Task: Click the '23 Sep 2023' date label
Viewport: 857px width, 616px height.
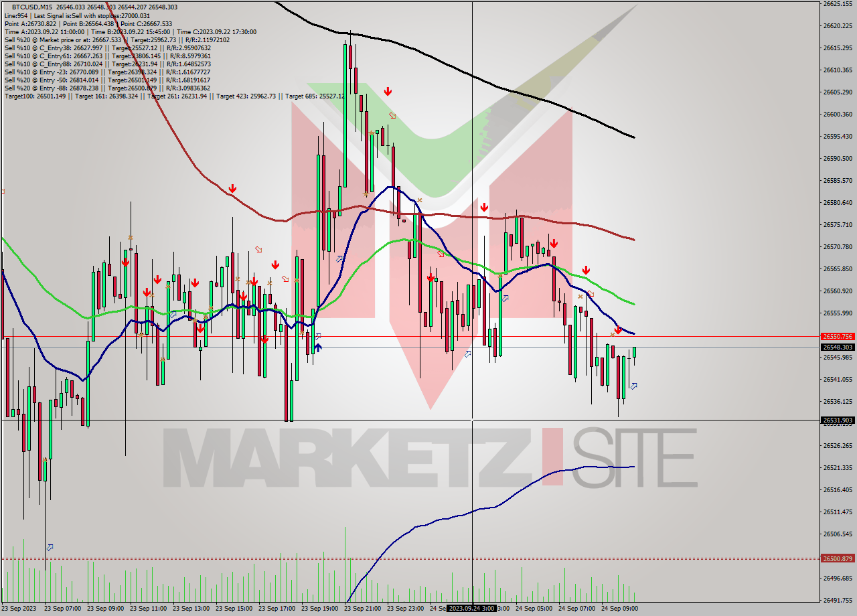Action: [17, 608]
